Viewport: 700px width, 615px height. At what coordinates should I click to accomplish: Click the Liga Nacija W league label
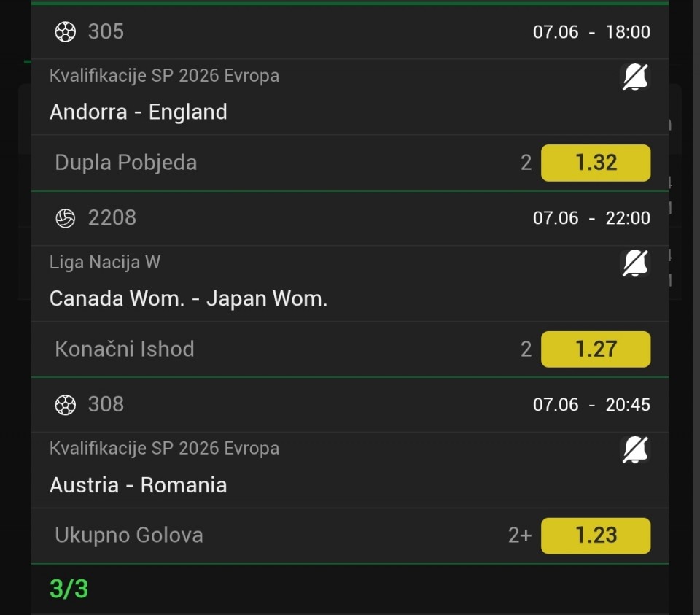coord(105,262)
